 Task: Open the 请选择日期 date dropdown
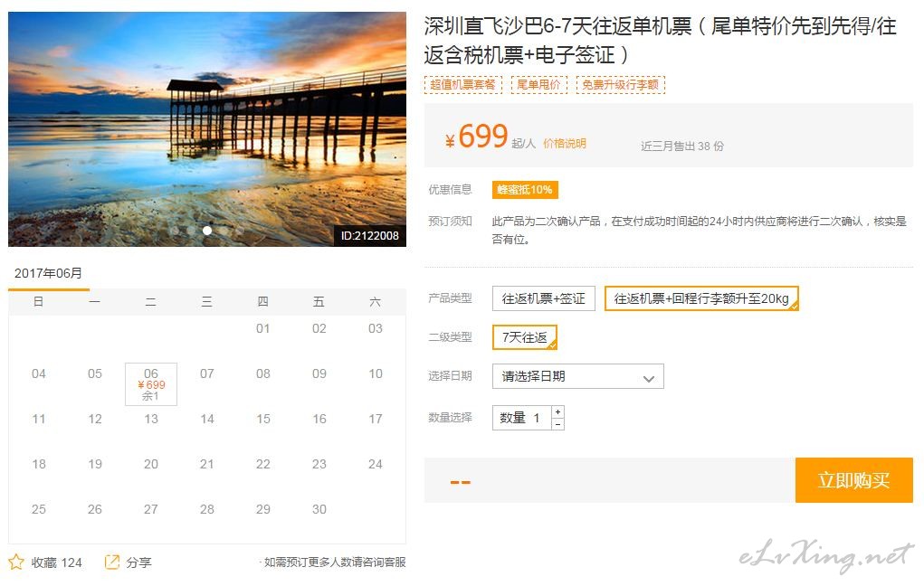coord(578,376)
